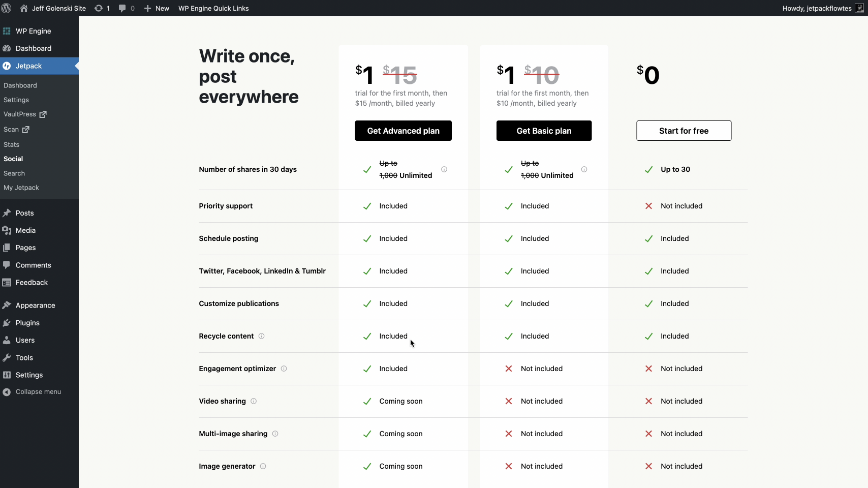Click the Posts pushpin icon
This screenshot has width=868, height=488.
[7, 213]
